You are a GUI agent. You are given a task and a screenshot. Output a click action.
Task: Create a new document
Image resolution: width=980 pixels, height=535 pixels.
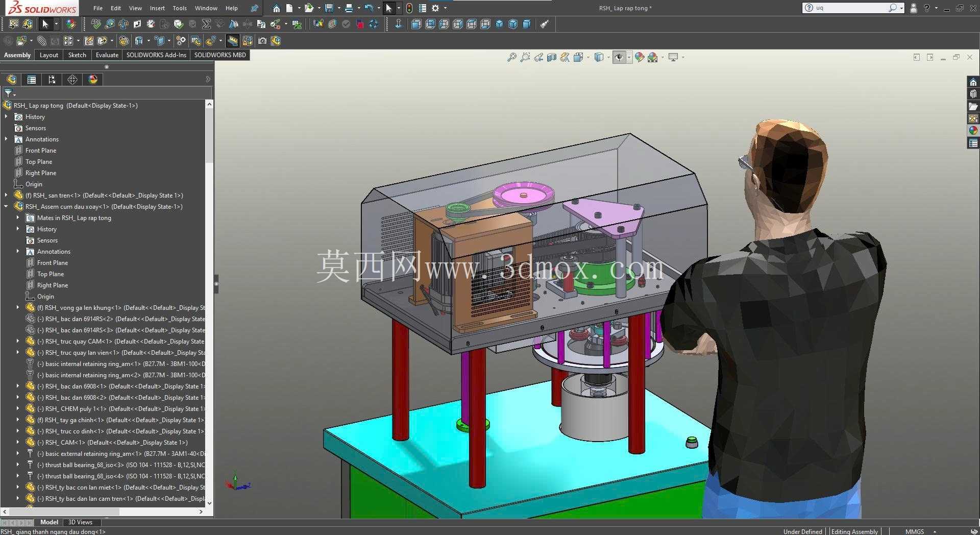click(x=289, y=8)
